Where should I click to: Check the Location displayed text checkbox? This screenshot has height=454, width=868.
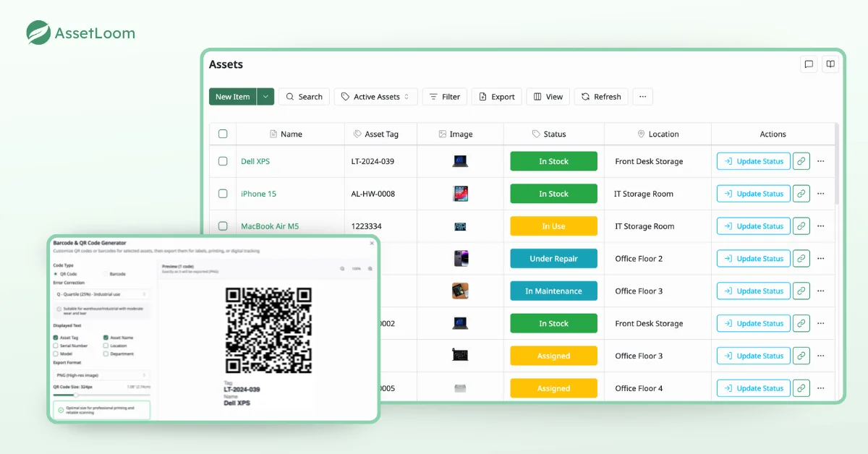pyautogui.click(x=106, y=346)
